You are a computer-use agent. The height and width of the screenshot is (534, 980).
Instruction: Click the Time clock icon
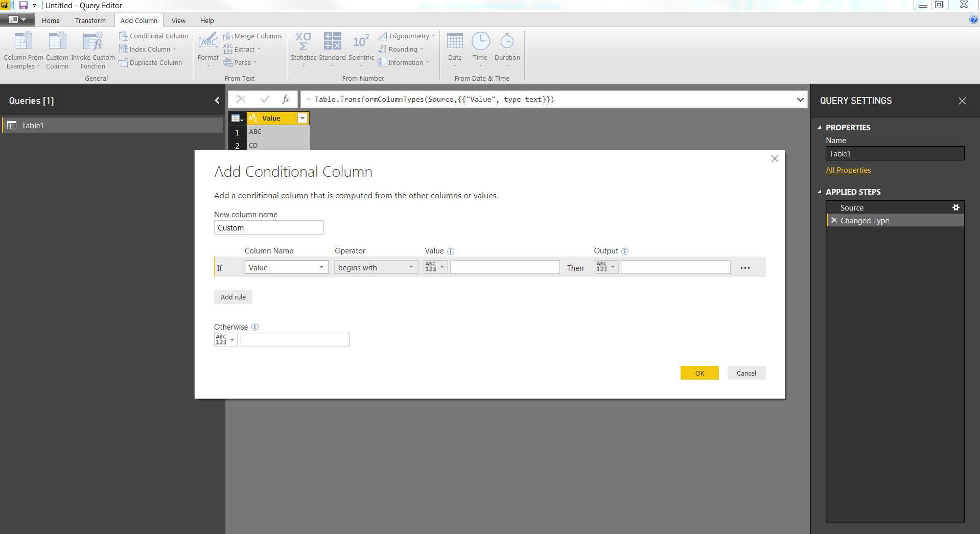pyautogui.click(x=480, y=41)
